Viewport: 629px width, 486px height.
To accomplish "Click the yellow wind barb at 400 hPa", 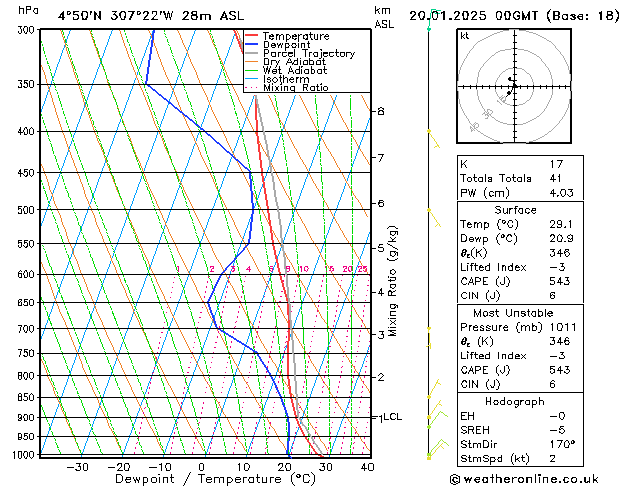I will click(434, 139).
